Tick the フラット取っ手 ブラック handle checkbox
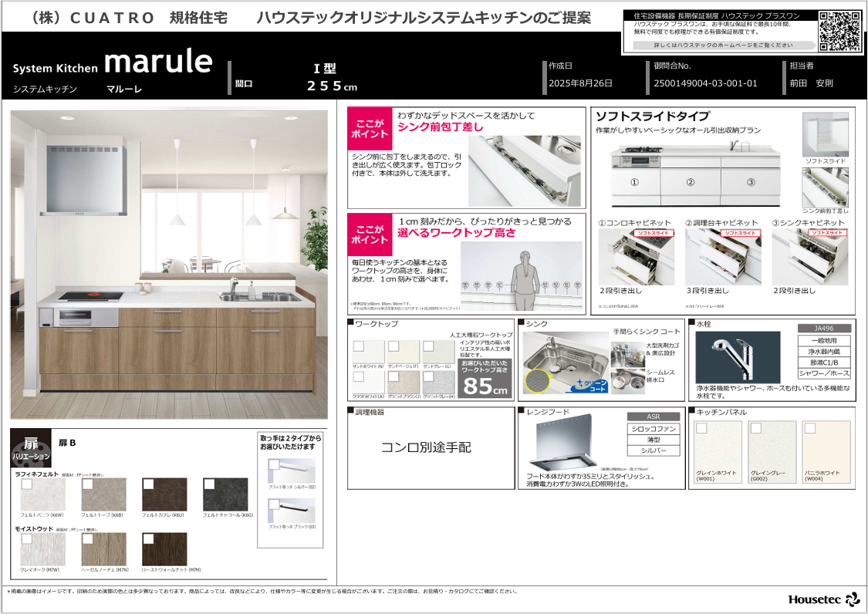This screenshot has width=868, height=614. click(274, 504)
